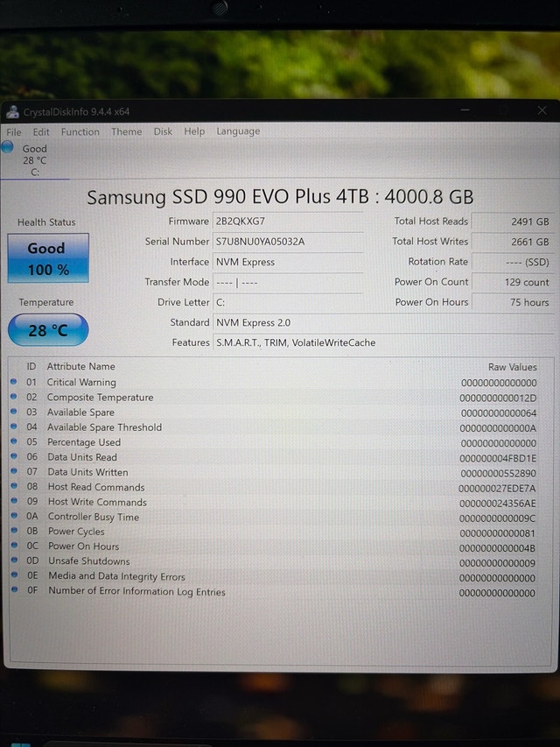Click the status dot for Power Cycles
560x747 pixels.
(14, 530)
